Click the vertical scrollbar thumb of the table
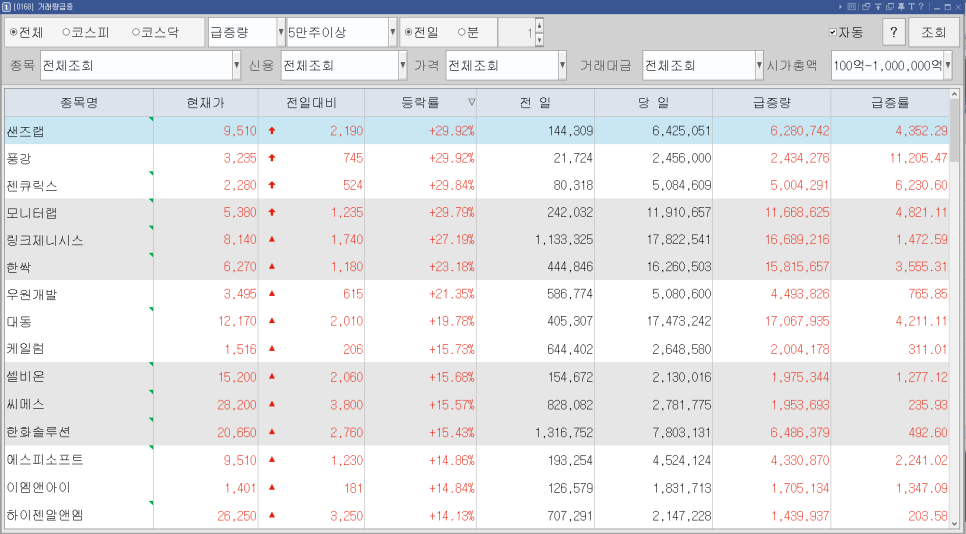Viewport: 966px width, 534px height. (x=954, y=129)
